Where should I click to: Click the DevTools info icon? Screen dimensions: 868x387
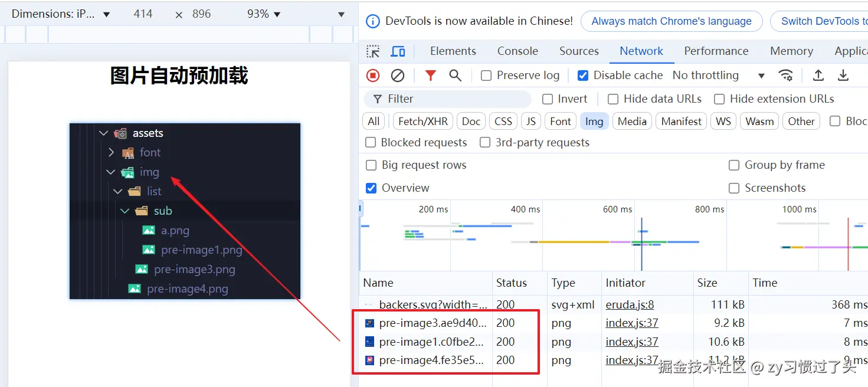tap(373, 21)
